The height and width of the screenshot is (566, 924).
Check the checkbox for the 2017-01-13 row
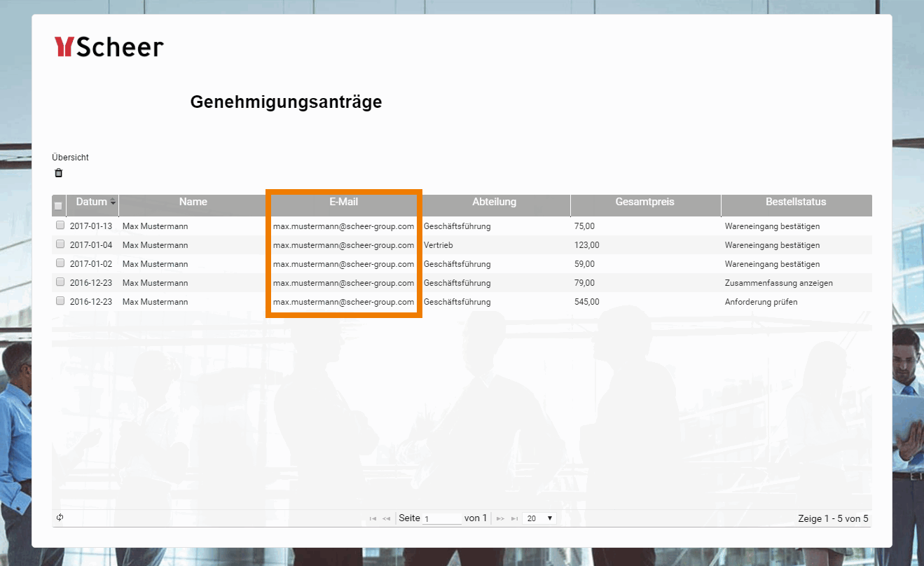coord(60,225)
